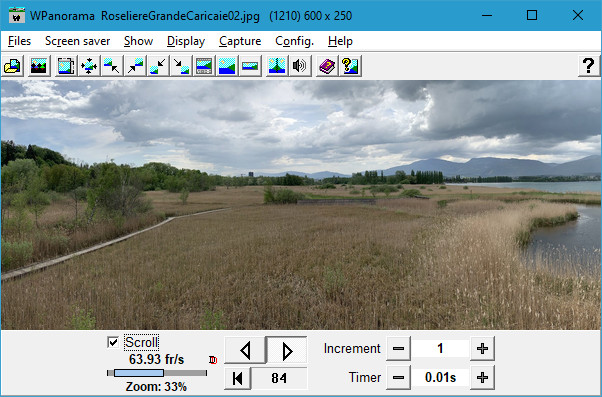Image resolution: width=602 pixels, height=397 pixels.
Task: Click the screen saver picture icon
Action: coord(39,66)
